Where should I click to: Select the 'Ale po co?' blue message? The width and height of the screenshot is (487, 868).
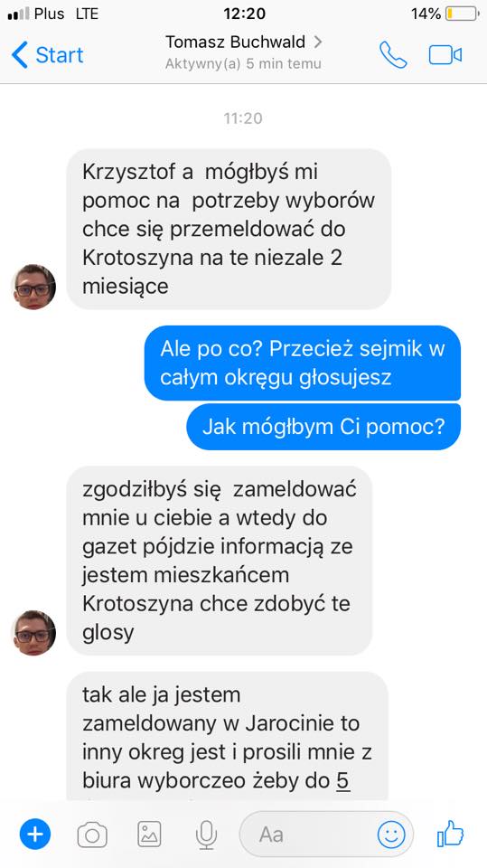(x=303, y=363)
